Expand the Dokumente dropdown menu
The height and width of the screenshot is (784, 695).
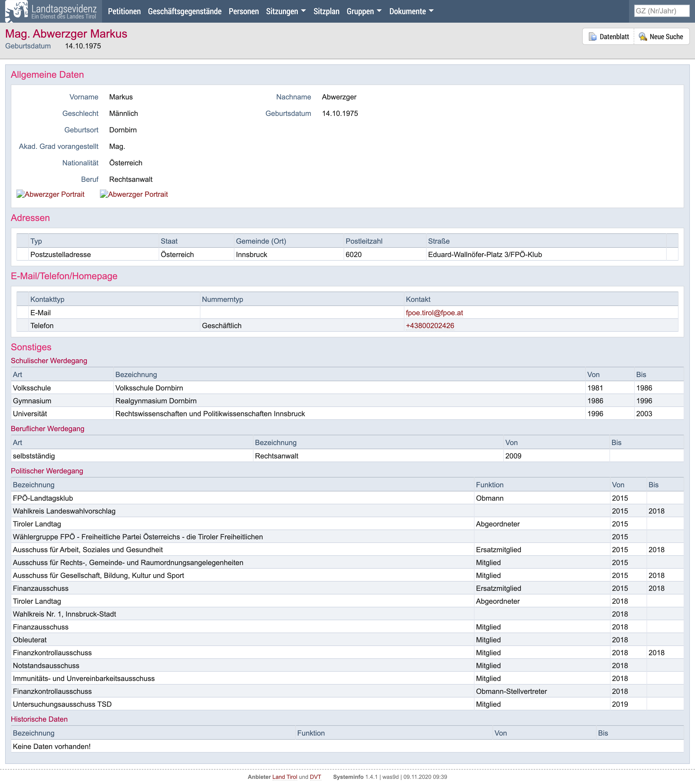coord(411,12)
